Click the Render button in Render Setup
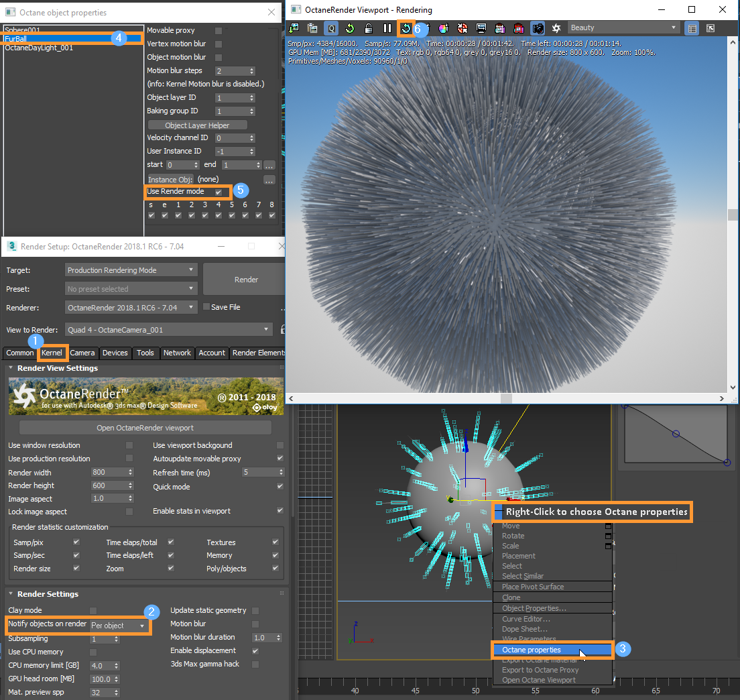Screen dimensions: 740x700 (x=245, y=280)
